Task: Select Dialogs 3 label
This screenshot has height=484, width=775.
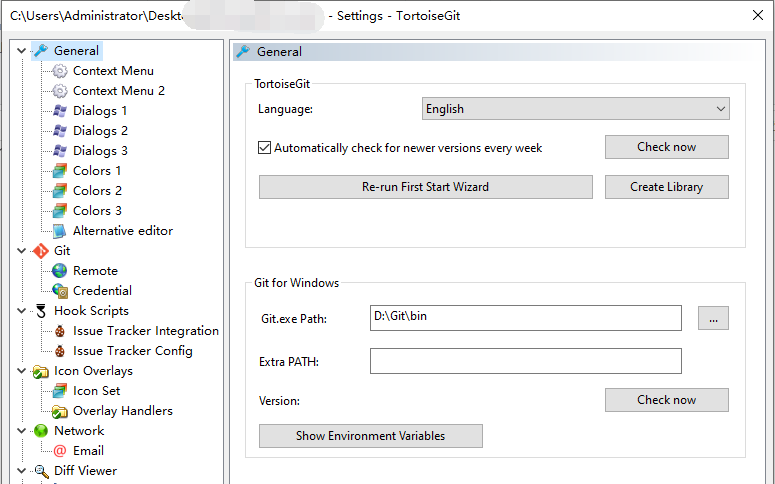Action: 100,151
